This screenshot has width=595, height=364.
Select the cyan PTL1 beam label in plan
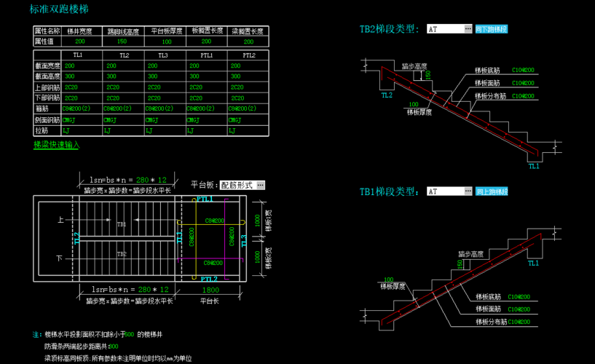[x=205, y=199]
